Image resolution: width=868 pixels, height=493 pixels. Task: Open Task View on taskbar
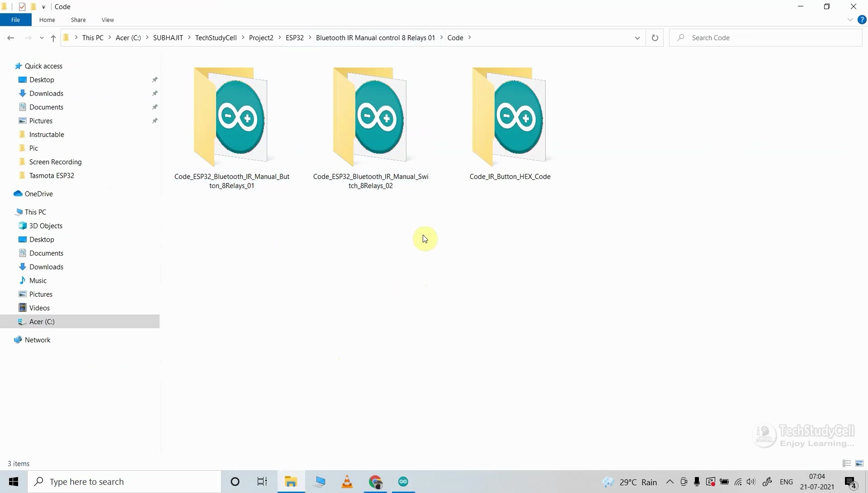coord(262,482)
